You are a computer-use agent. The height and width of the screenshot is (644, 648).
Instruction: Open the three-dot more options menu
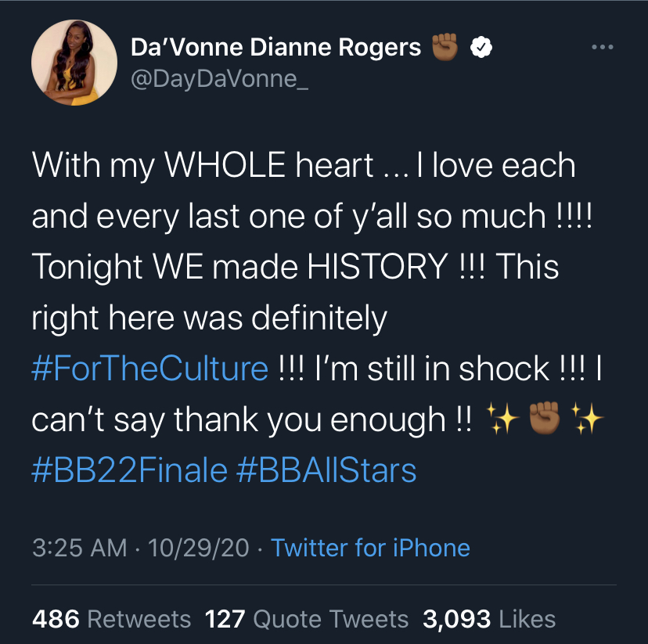pos(602,47)
